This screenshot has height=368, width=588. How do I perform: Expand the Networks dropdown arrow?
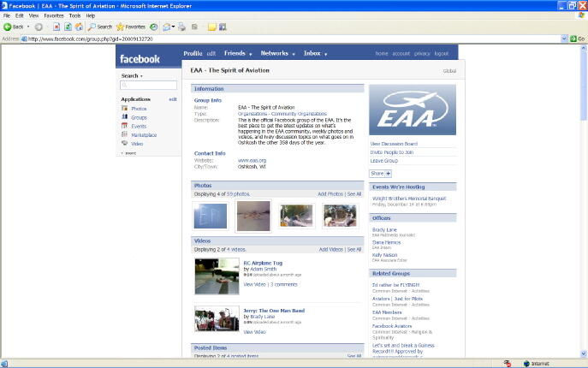[x=294, y=55]
